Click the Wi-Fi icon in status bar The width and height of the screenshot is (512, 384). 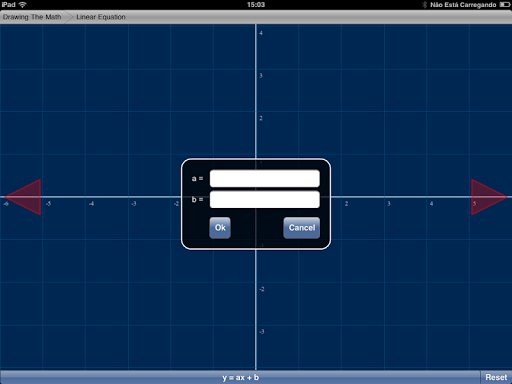[23, 5]
